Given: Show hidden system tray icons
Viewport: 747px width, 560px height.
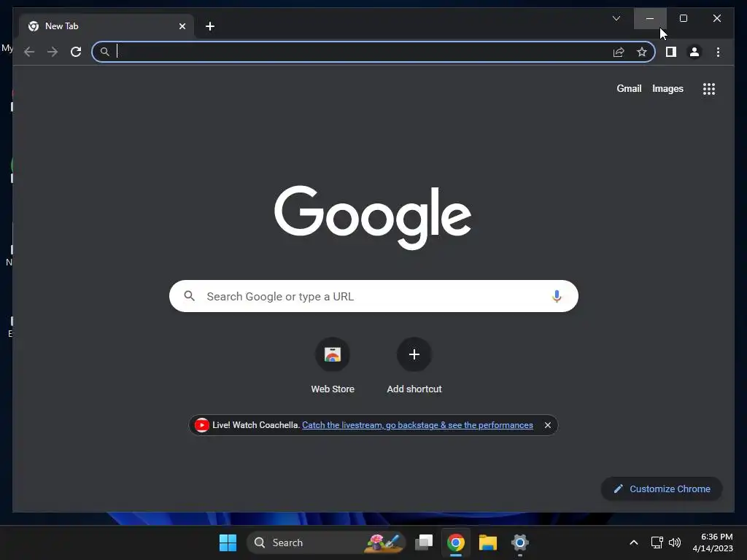Looking at the screenshot, I should tap(634, 542).
